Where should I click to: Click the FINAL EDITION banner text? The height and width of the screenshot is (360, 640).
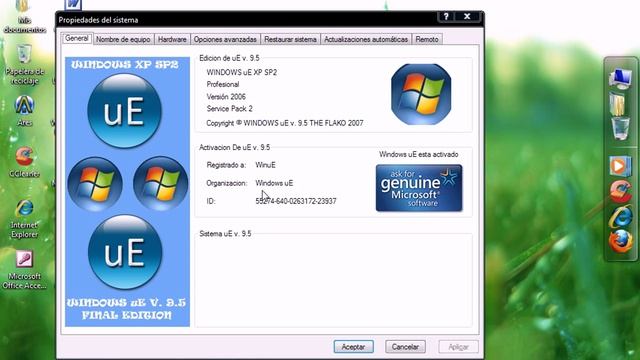[127, 315]
